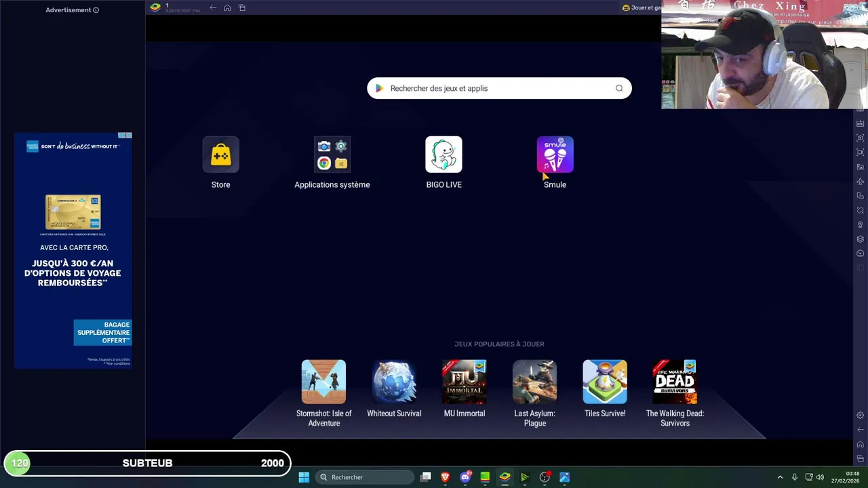Open Discord from the taskbar

pyautogui.click(x=465, y=477)
